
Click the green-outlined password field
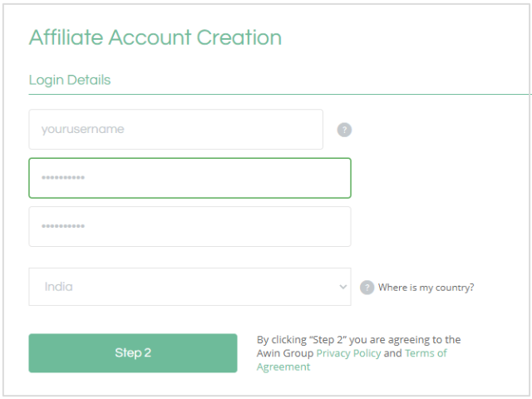pos(190,178)
